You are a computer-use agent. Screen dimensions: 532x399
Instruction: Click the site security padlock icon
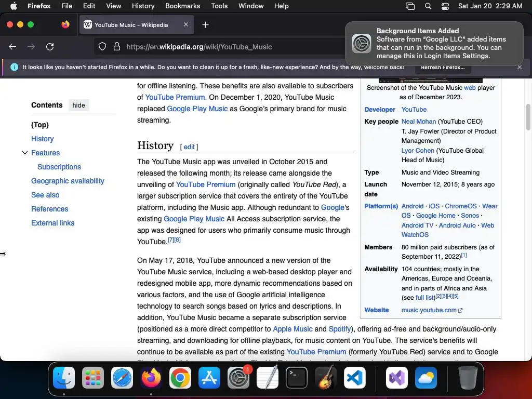tap(117, 47)
